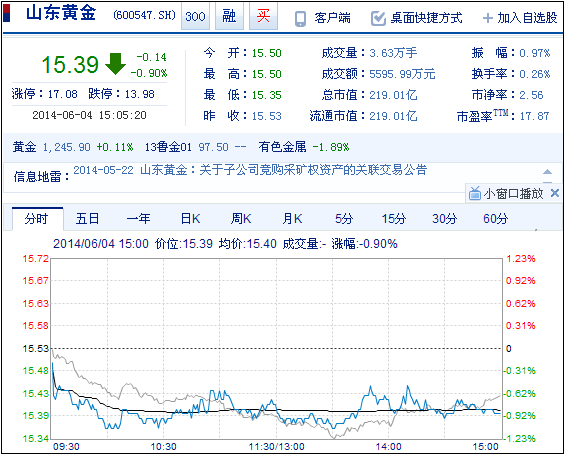Click the red 买 buy button
Image resolution: width=565 pixels, height=455 pixels.
[263, 16]
